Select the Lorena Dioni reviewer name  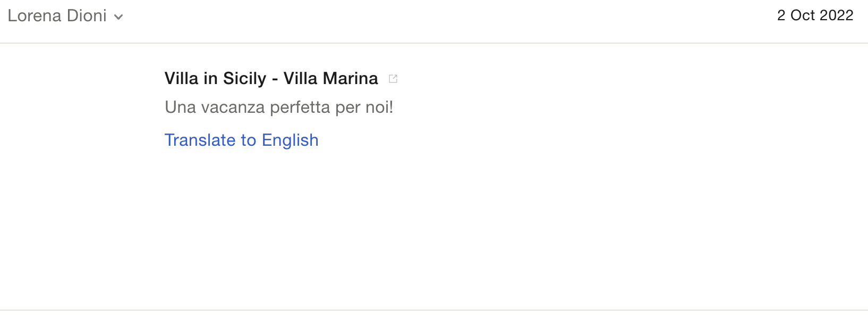pos(57,15)
